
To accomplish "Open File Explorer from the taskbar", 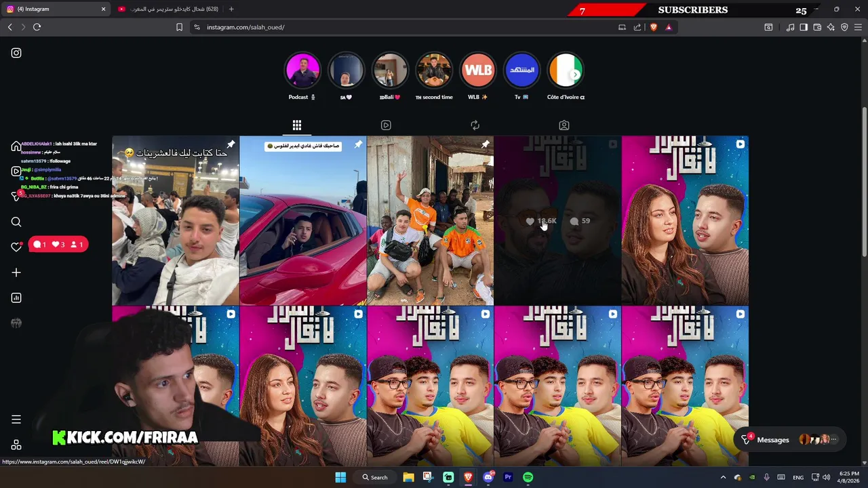I will tap(408, 477).
